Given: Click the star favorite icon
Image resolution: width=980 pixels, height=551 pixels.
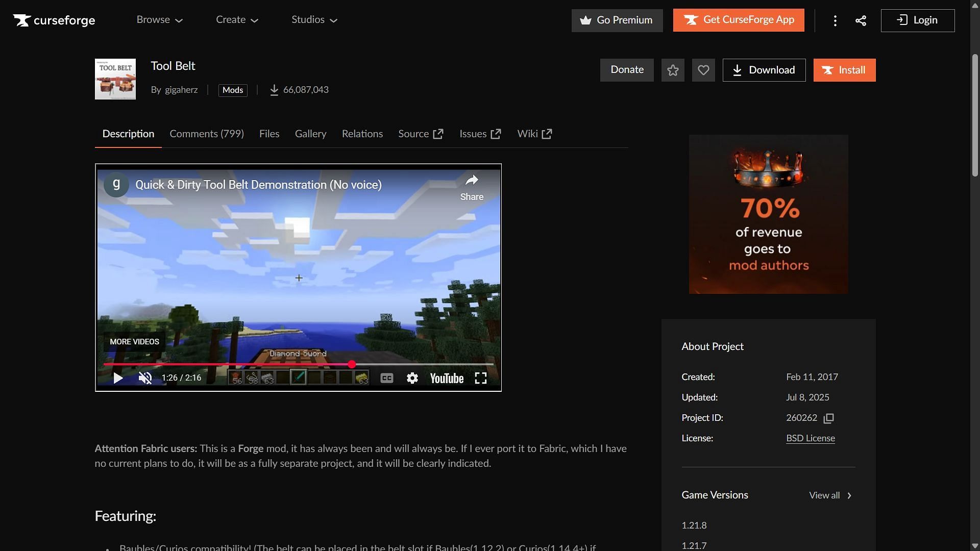Looking at the screenshot, I should [673, 70].
